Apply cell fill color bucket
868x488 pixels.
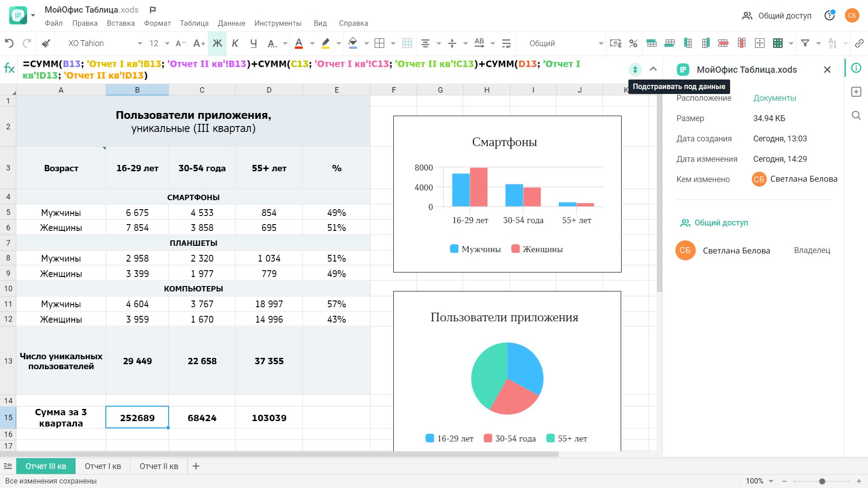click(x=353, y=43)
